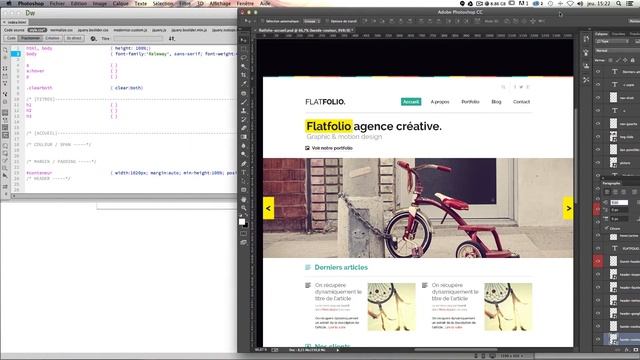Select normalize.css tab in Dreamweaver
The width and height of the screenshot is (640, 360).
(x=61, y=30)
